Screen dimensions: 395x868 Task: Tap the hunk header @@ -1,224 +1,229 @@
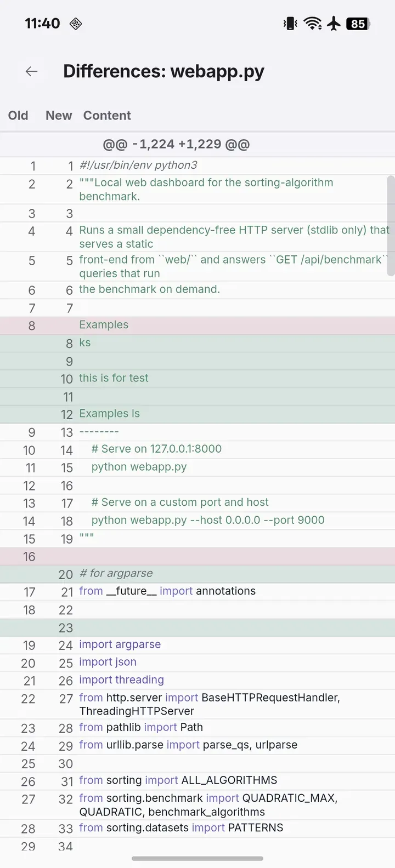tap(176, 144)
